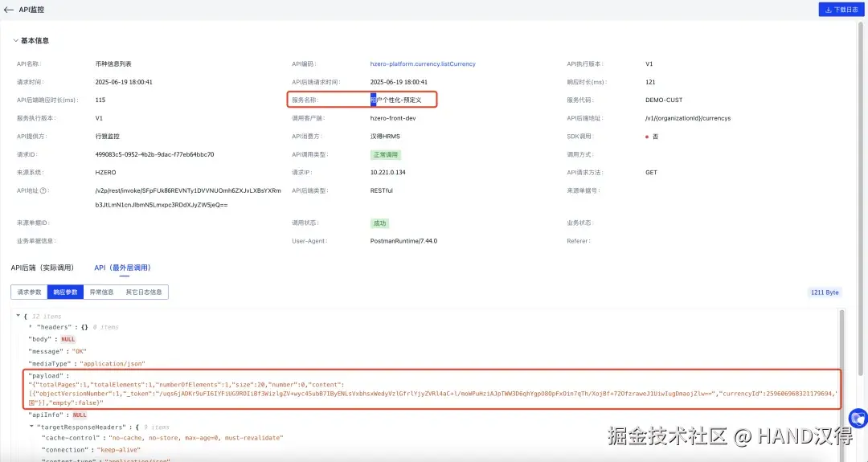Go back using the arrow beside API监控
Viewport: 868px width, 462px height.
tap(8, 10)
